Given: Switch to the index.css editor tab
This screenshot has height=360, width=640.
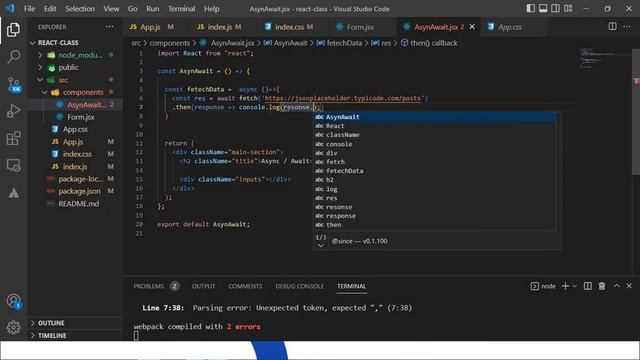Looking at the screenshot, I should (289, 27).
